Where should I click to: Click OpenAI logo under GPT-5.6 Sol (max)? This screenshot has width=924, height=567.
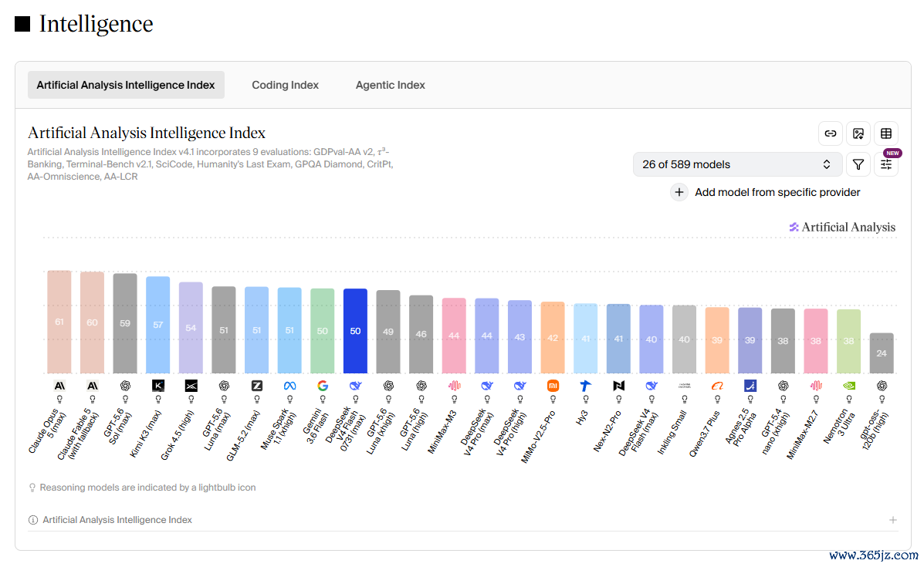pos(125,386)
